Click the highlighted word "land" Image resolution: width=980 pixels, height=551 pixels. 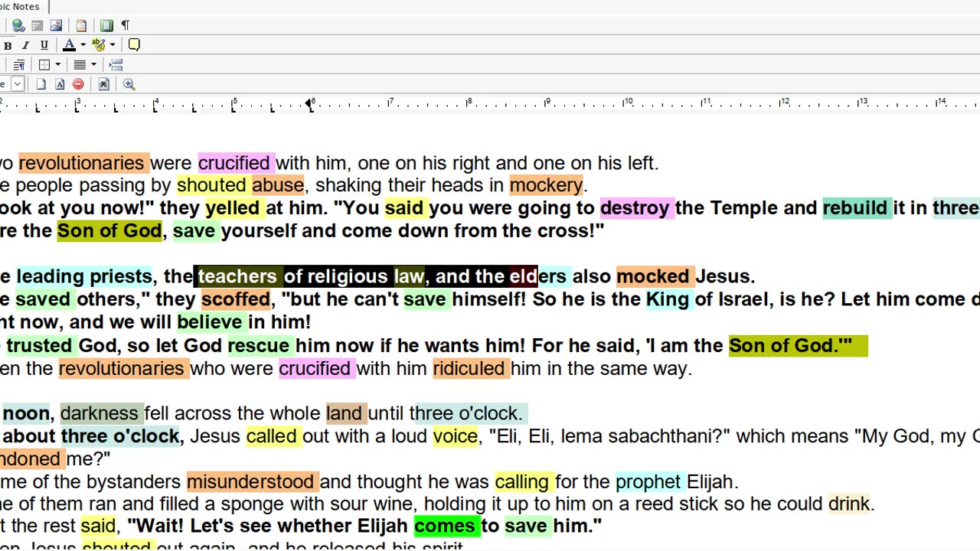(x=344, y=413)
